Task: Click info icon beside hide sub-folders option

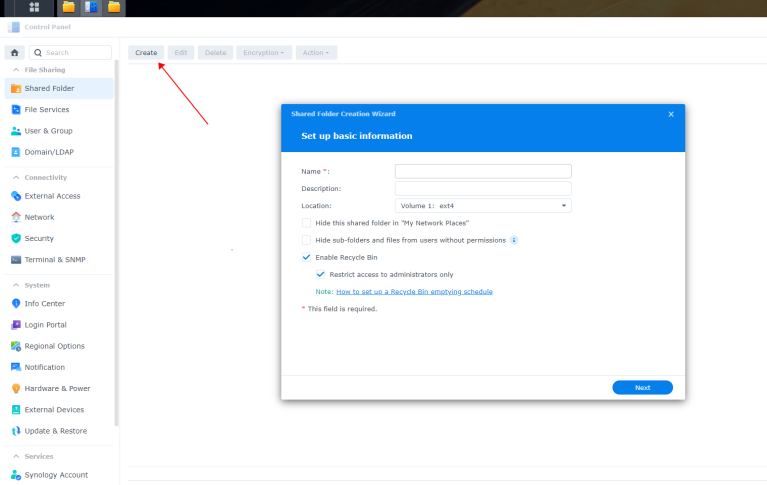Action: (x=514, y=240)
